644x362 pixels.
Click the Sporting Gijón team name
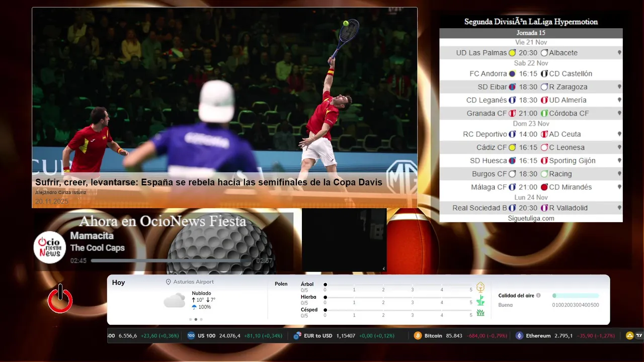point(572,161)
